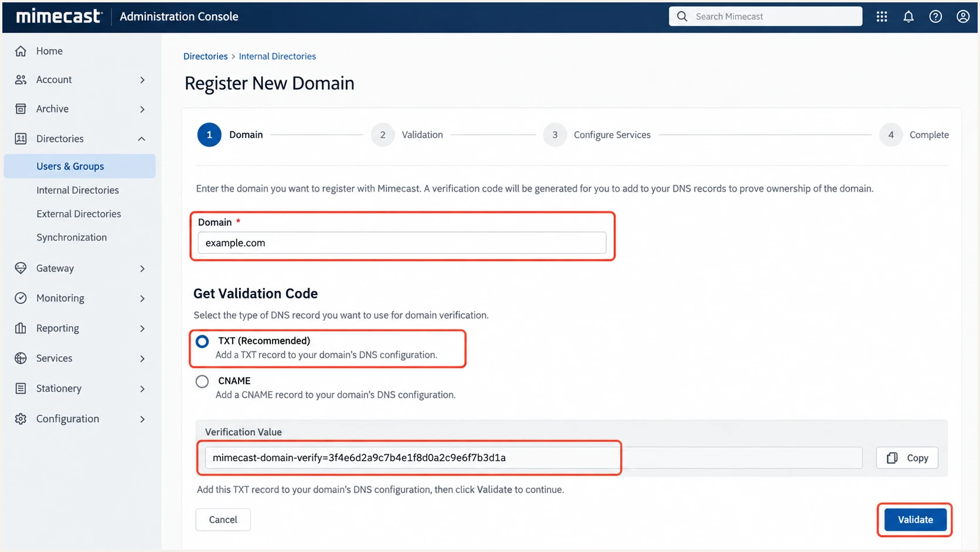Viewport: 980px width, 552px height.
Task: Collapse the Directories menu chevron
Action: 141,139
